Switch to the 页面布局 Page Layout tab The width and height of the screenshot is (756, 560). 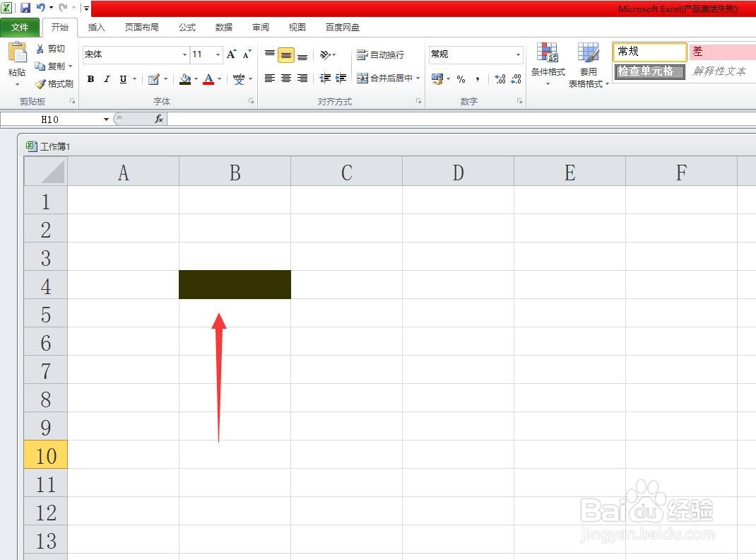point(142,28)
